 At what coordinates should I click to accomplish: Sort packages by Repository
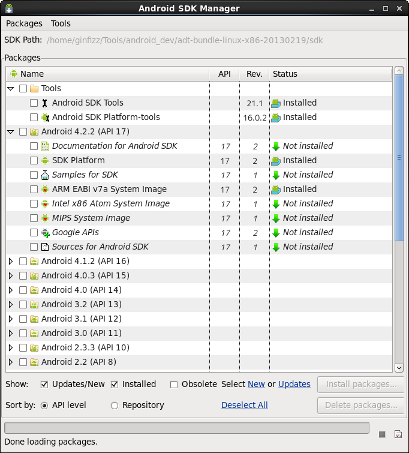(114, 406)
